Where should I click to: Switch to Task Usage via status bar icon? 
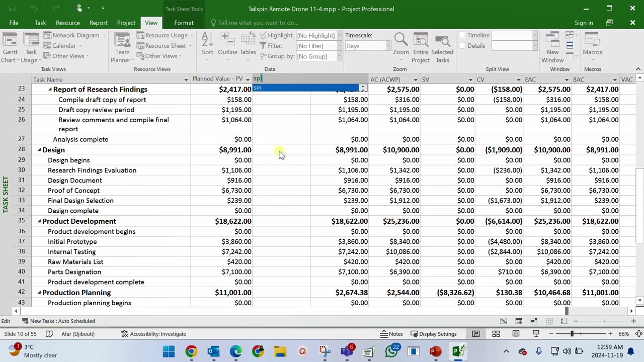coord(519,321)
